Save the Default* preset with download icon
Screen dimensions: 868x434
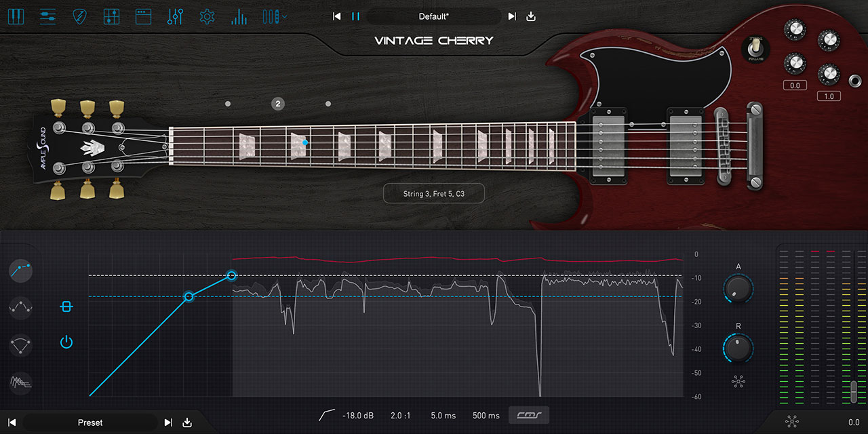(x=531, y=16)
